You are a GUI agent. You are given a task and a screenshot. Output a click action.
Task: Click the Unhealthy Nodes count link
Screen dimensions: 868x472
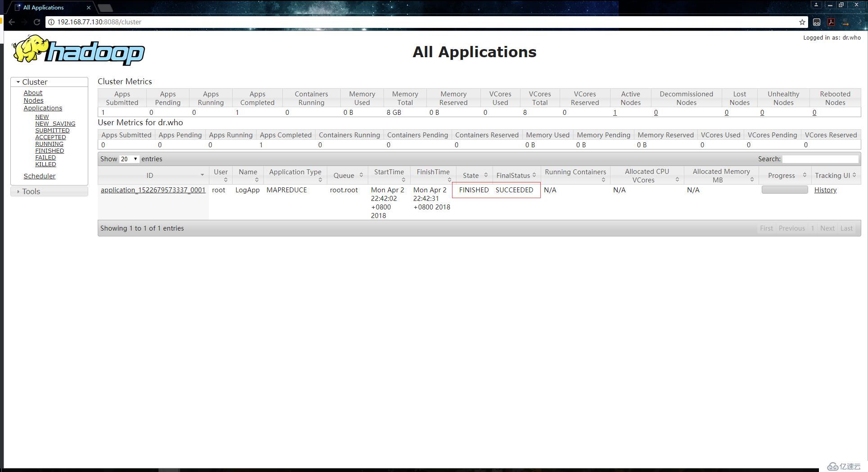tap(762, 113)
